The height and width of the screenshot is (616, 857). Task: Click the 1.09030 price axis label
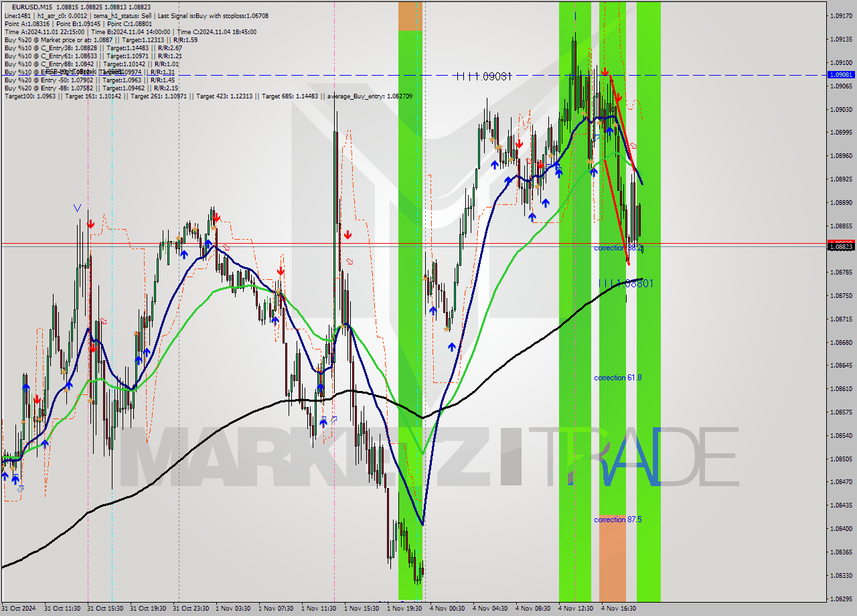pos(841,109)
